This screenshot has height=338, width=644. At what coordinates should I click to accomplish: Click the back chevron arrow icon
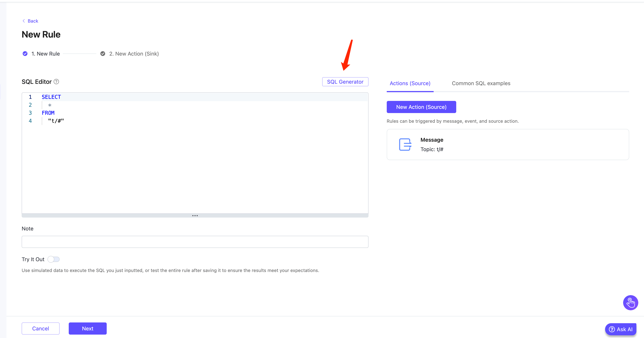24,21
